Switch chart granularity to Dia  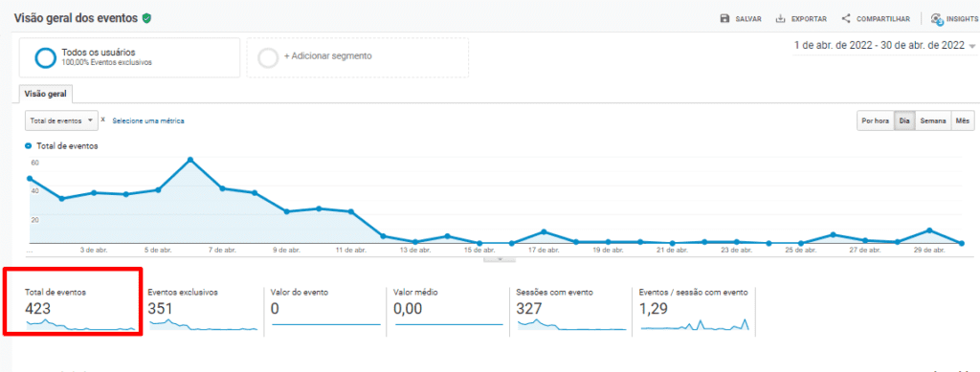pyautogui.click(x=904, y=121)
